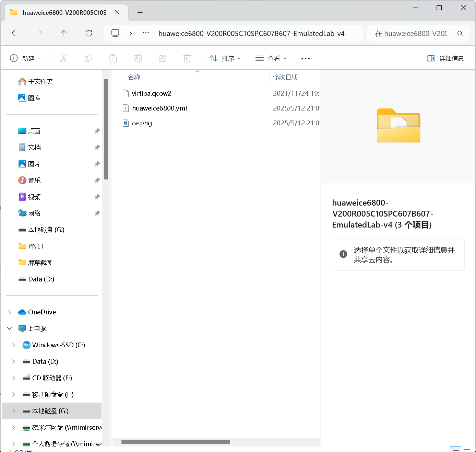Sort files by the 名称 column header
Viewport: 476px width, 452px height.
pyautogui.click(x=134, y=77)
